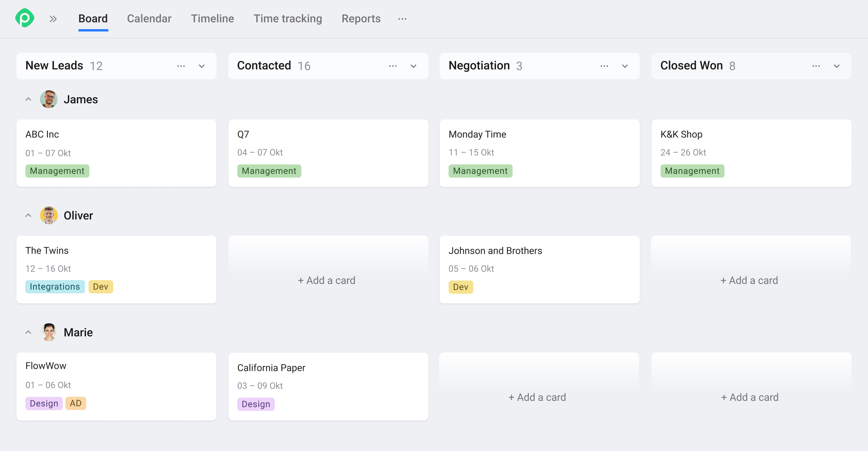
Task: Collapse the Oliver swimlane
Action: point(28,216)
